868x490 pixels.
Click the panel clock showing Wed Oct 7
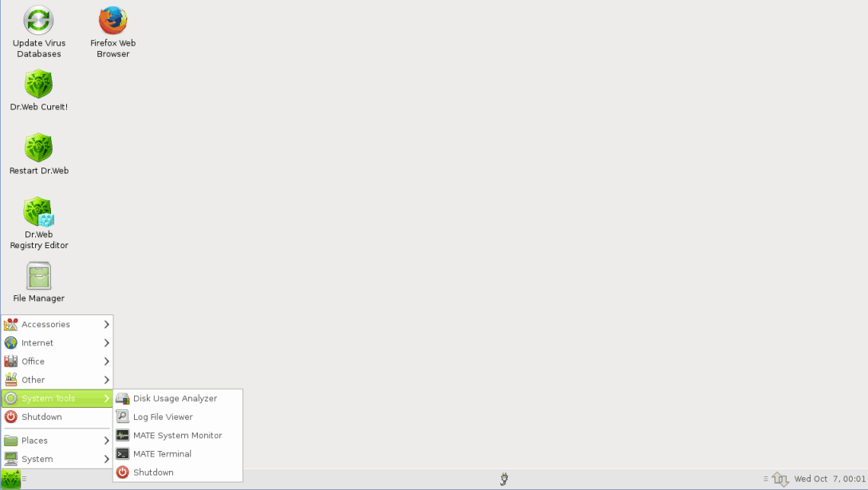(x=829, y=479)
